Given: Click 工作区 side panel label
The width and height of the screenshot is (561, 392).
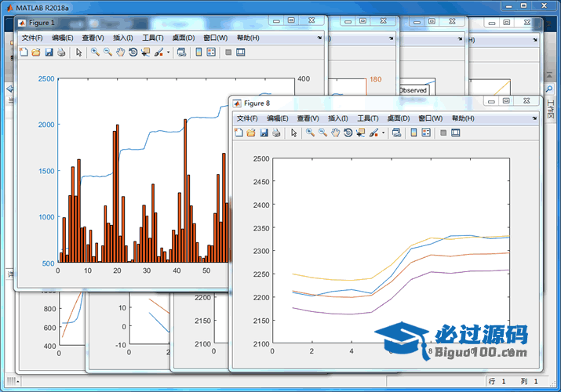Looking at the screenshot, I should pyautogui.click(x=550, y=109).
